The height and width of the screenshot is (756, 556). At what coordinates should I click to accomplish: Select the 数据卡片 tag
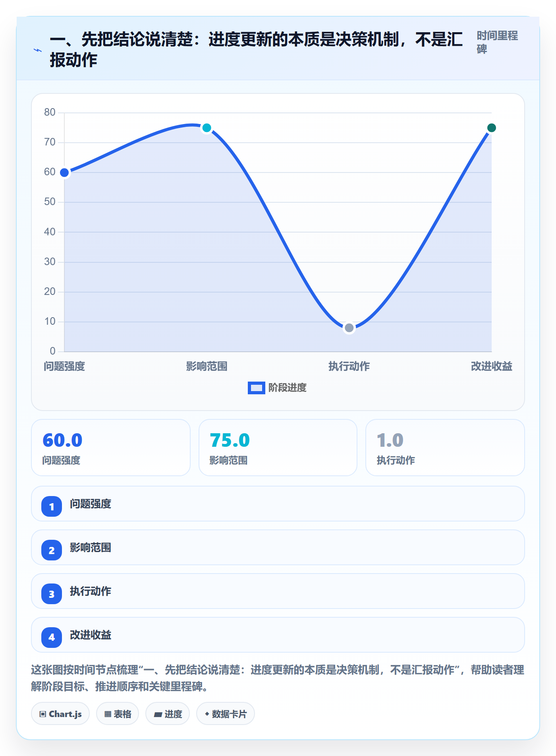click(226, 714)
